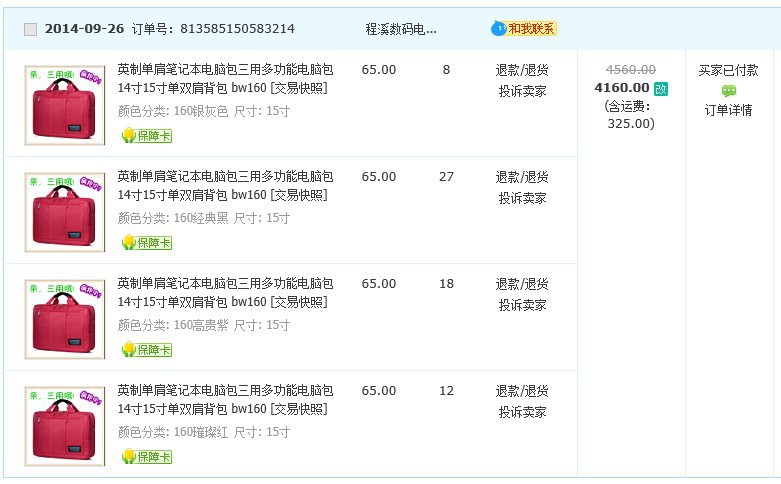
Task: Click unit price 65.00 in 160高贵紫 row
Action: click(x=379, y=284)
